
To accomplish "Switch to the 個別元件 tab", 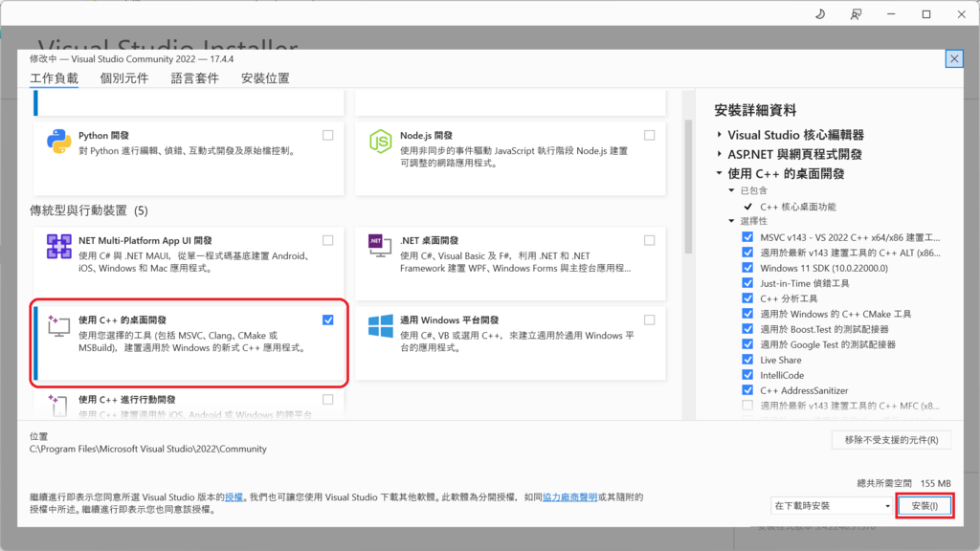I will tap(124, 78).
